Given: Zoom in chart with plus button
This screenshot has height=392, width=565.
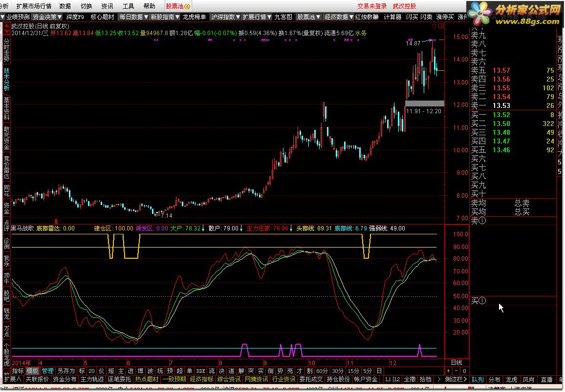Looking at the screenshot, I should 449,371.
